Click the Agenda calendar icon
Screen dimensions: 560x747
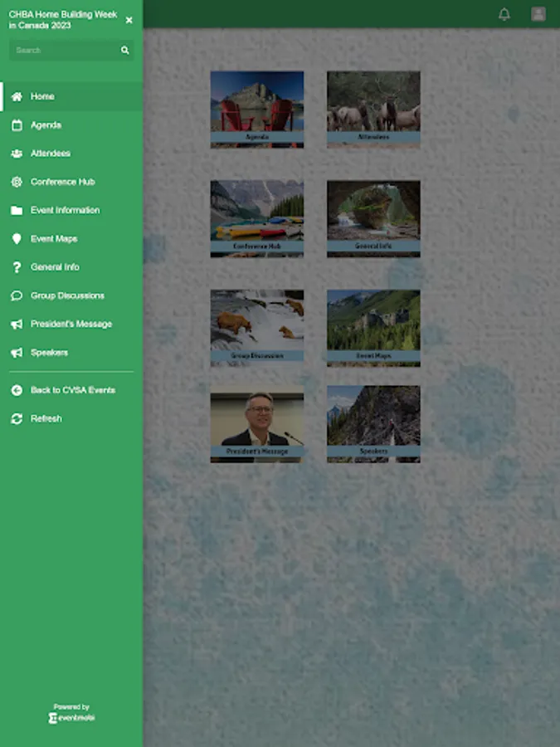[x=17, y=125]
